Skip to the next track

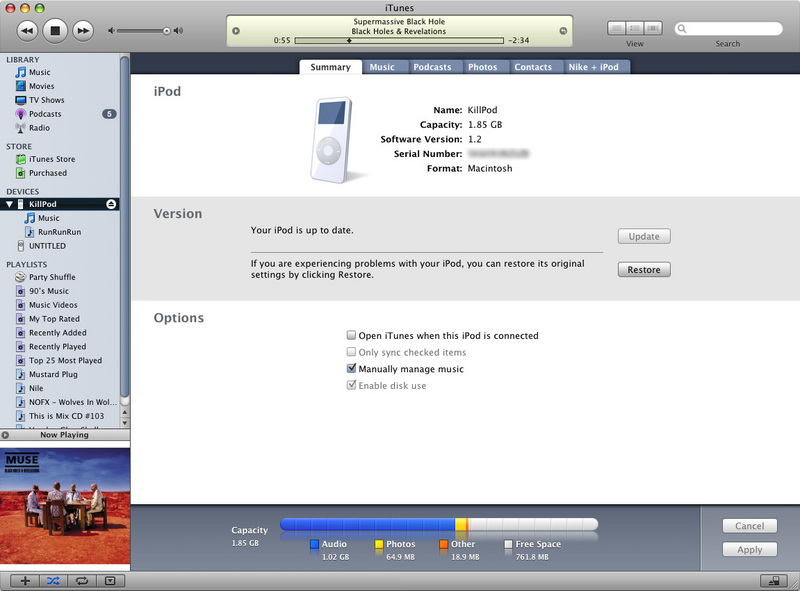[83, 31]
